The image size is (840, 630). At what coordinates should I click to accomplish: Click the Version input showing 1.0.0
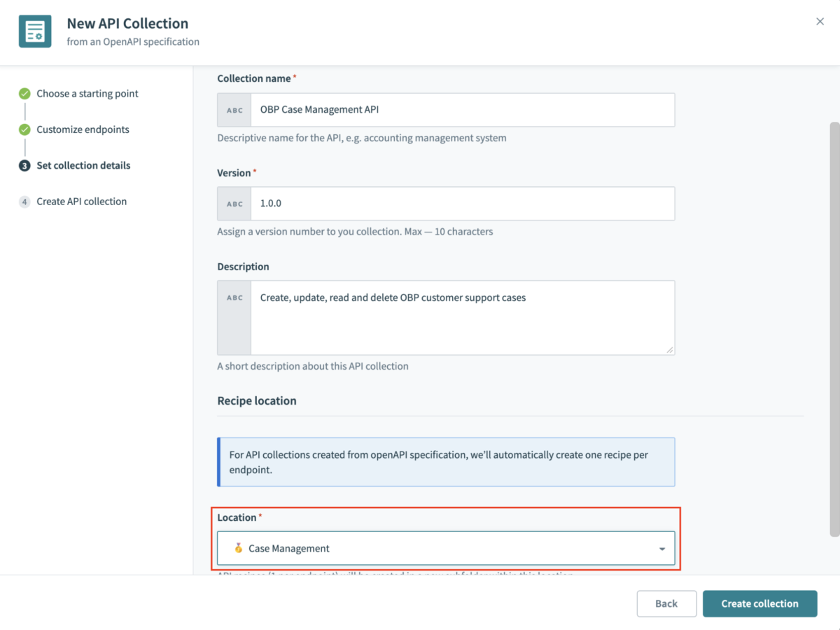(462, 203)
